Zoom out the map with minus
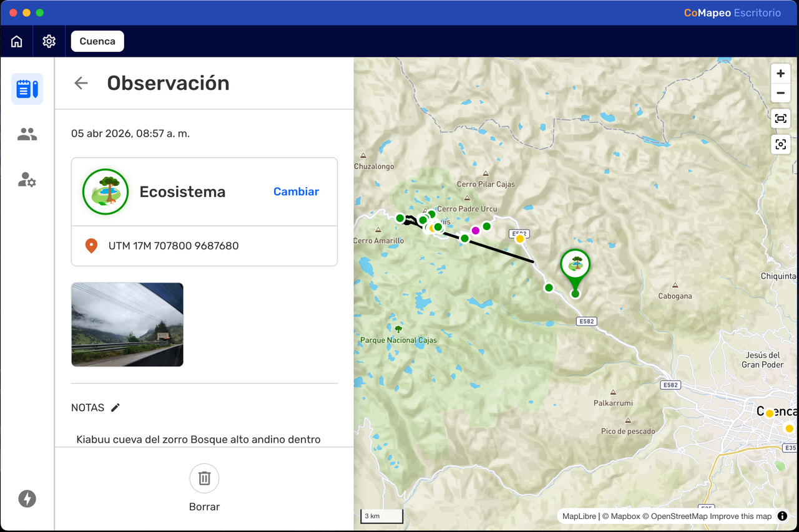The height and width of the screenshot is (532, 799). [x=780, y=94]
